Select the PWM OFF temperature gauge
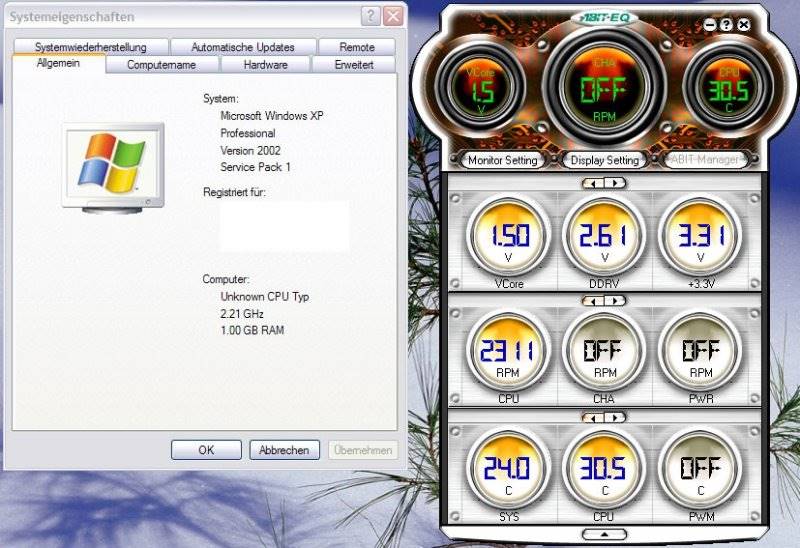Viewport: 800px width, 548px height. pyautogui.click(x=700, y=469)
